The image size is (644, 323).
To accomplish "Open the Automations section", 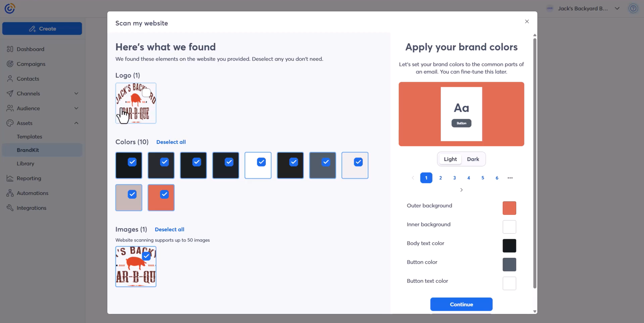I will pyautogui.click(x=32, y=193).
